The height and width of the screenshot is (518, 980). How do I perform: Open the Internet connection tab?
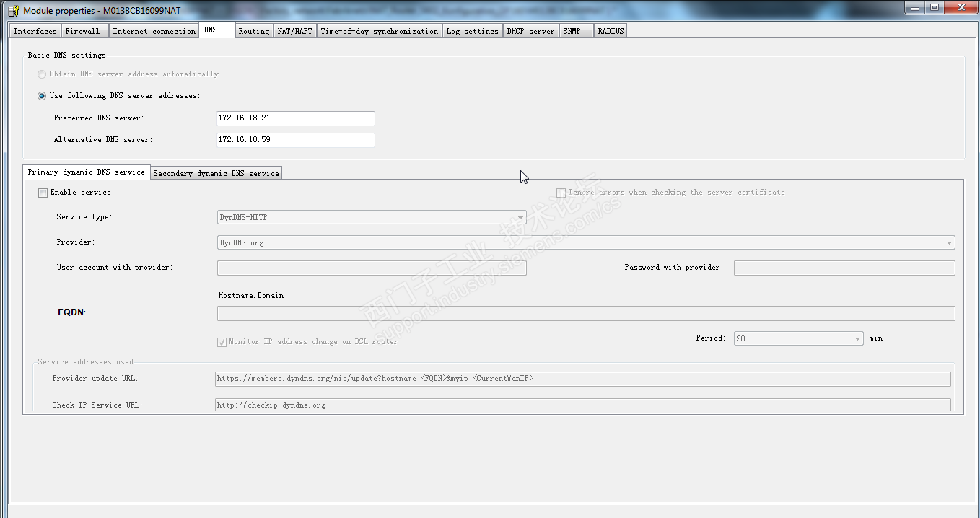click(154, 31)
